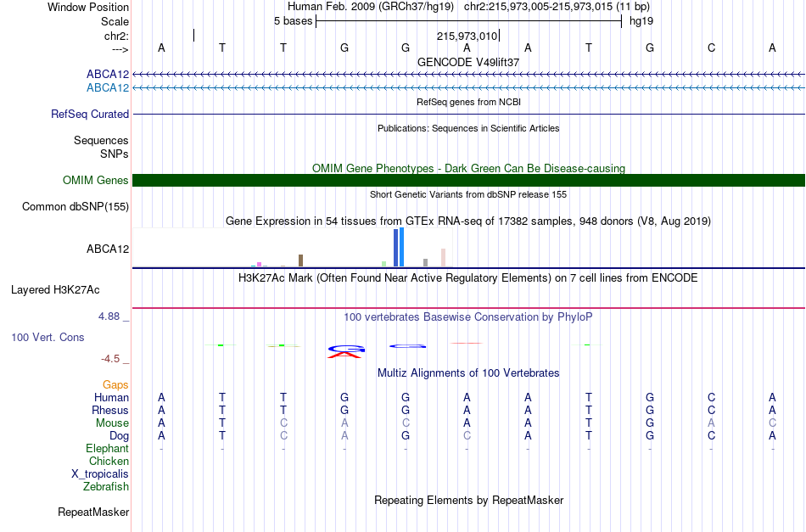Click the 4.88 PhyloP upper scale value
This screenshot has height=532, width=806.
[x=109, y=316]
